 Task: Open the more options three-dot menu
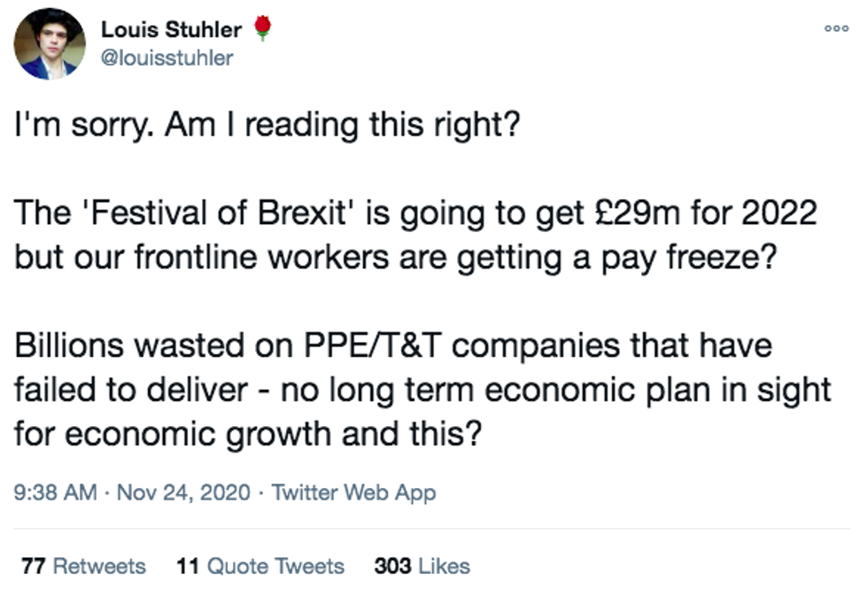pyautogui.click(x=836, y=28)
